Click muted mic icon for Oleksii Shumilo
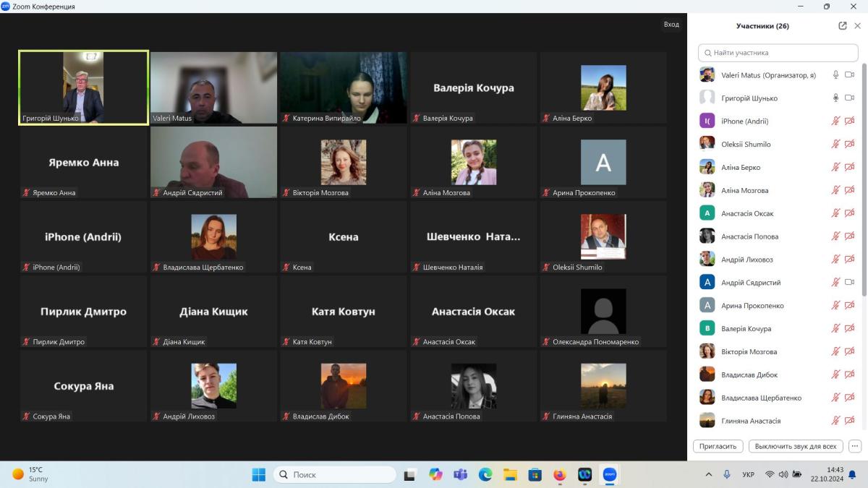The width and height of the screenshot is (868, 488). 835,145
